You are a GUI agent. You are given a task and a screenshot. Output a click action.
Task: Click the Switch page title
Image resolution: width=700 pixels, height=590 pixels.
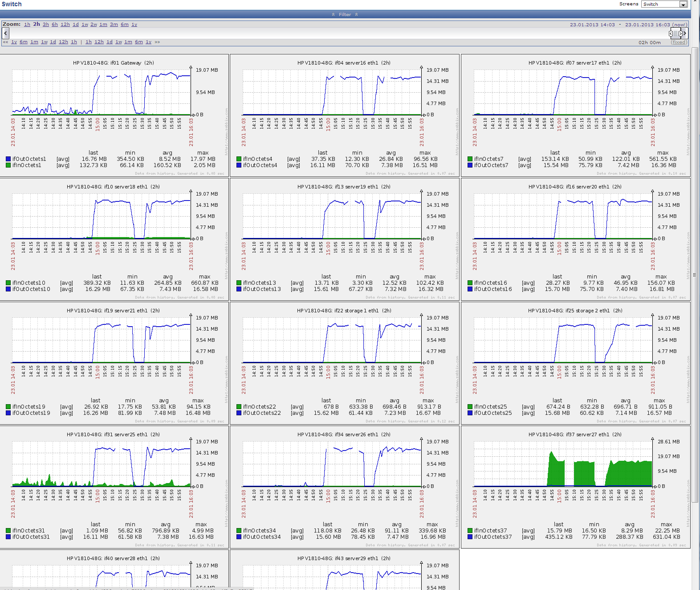coord(12,4)
